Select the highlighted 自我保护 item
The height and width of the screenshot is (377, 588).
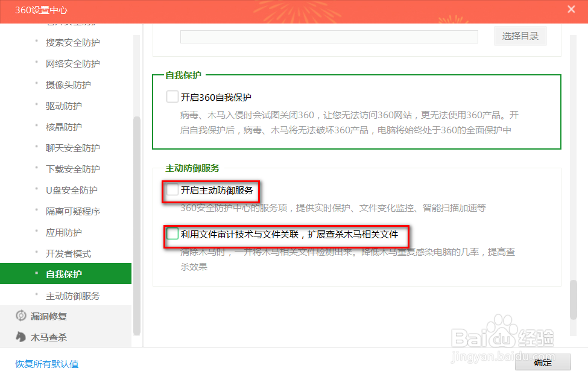pyautogui.click(x=66, y=274)
